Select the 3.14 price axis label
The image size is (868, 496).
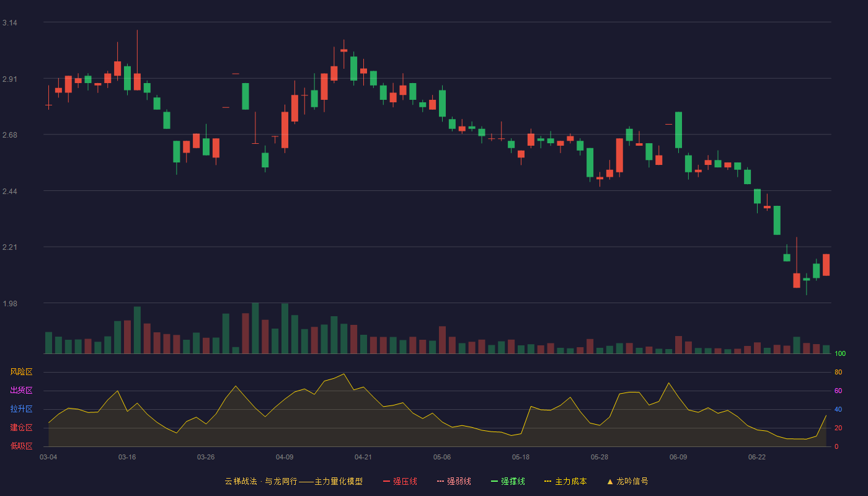click(9, 23)
